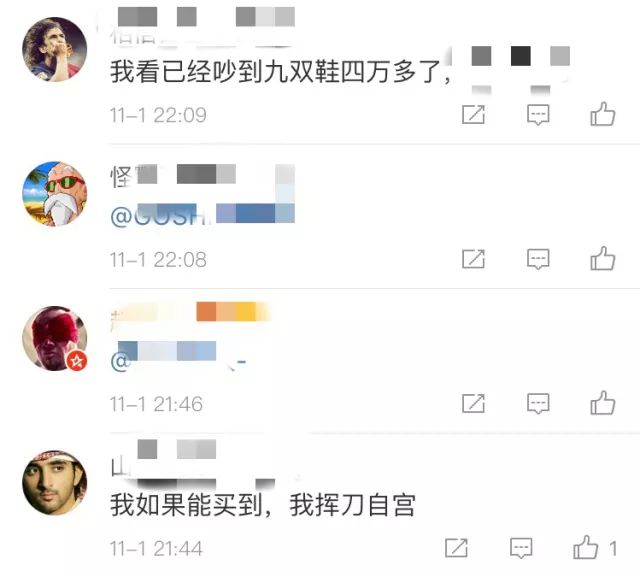The width and height of the screenshot is (640, 577).
Task: Share the 21:46 comment
Action: pos(473,403)
